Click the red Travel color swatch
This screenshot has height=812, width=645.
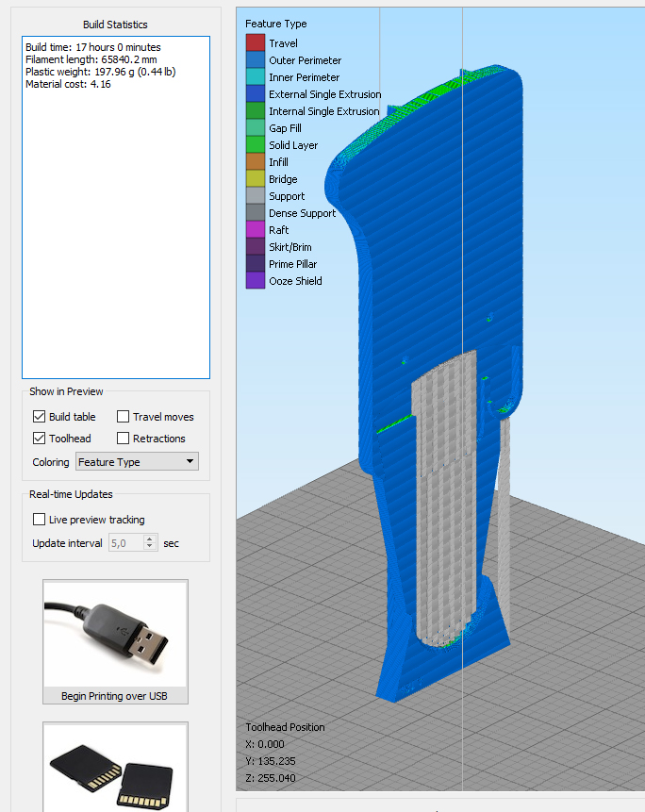coord(256,43)
